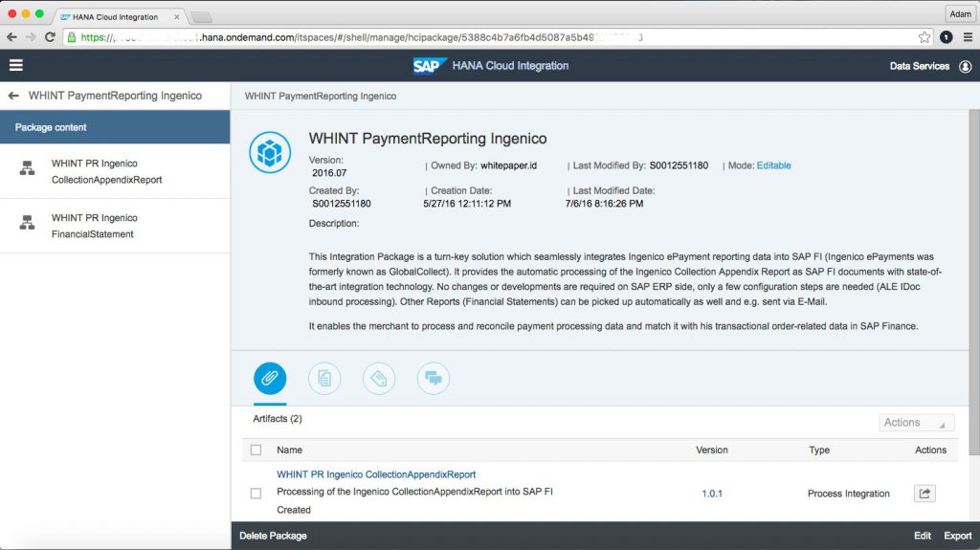980x550 pixels.
Task: Click the Adam profile button in Chrome
Action: (x=961, y=13)
